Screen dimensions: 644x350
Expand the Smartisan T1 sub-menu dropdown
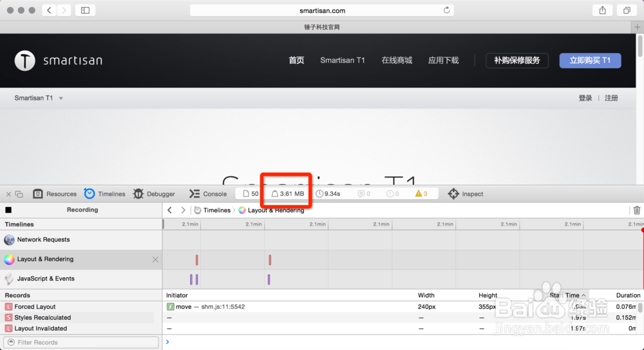61,98
